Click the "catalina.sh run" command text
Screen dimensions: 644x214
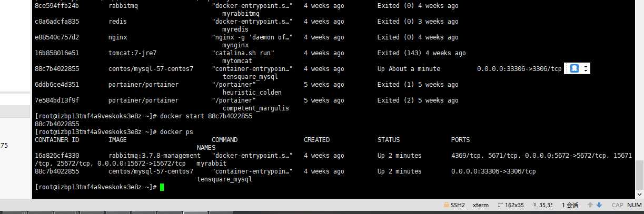tap(243, 53)
